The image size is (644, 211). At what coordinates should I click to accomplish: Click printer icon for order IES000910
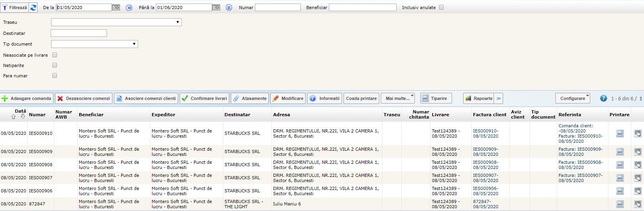620,134
